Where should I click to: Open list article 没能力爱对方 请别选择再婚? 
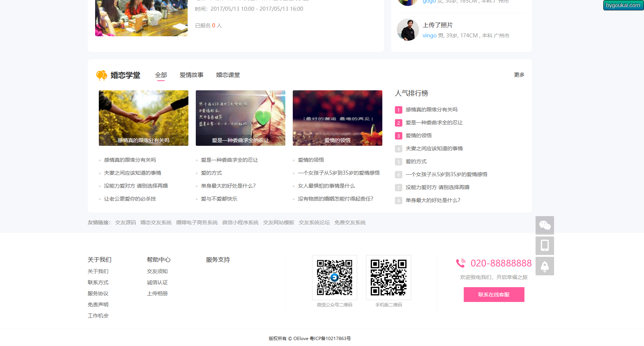[136, 186]
